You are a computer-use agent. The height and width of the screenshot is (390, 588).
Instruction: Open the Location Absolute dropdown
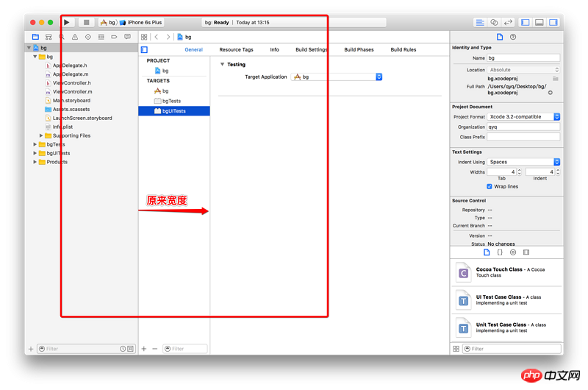point(523,70)
